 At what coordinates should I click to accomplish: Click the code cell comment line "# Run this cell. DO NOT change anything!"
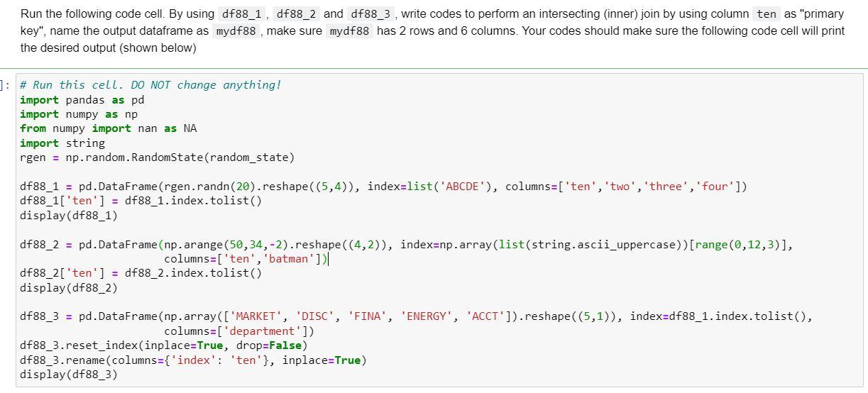pos(150,85)
